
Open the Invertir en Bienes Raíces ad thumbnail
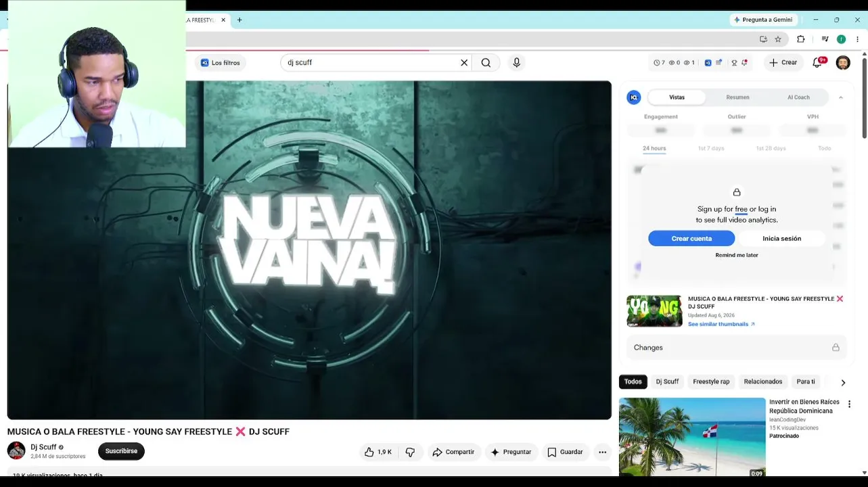(x=692, y=438)
